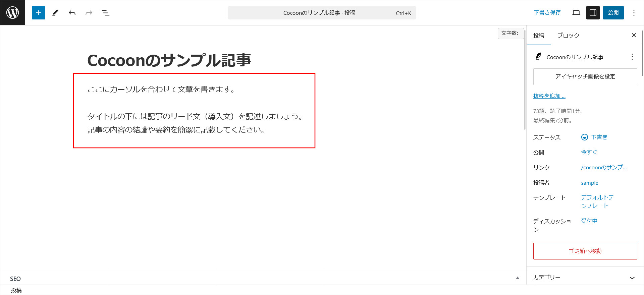Close the settings sidebar
The image size is (644, 295).
[x=634, y=35]
